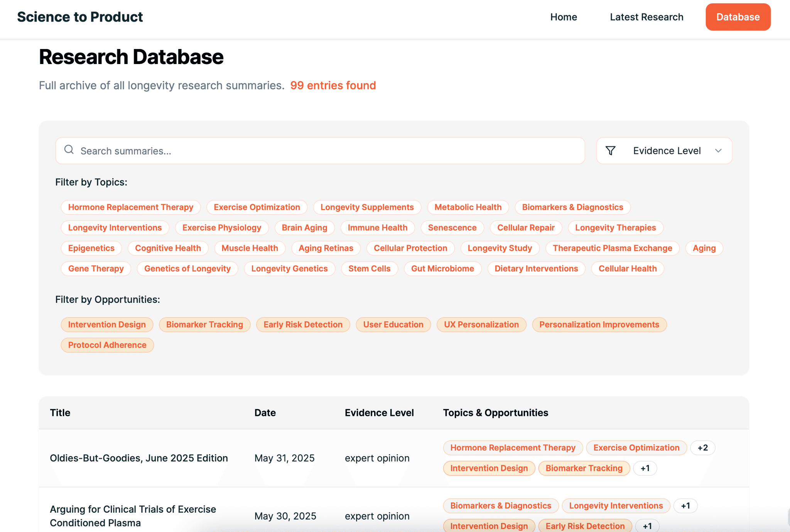The image size is (790, 532).
Task: Click the filter funnel icon
Action: 610,150
